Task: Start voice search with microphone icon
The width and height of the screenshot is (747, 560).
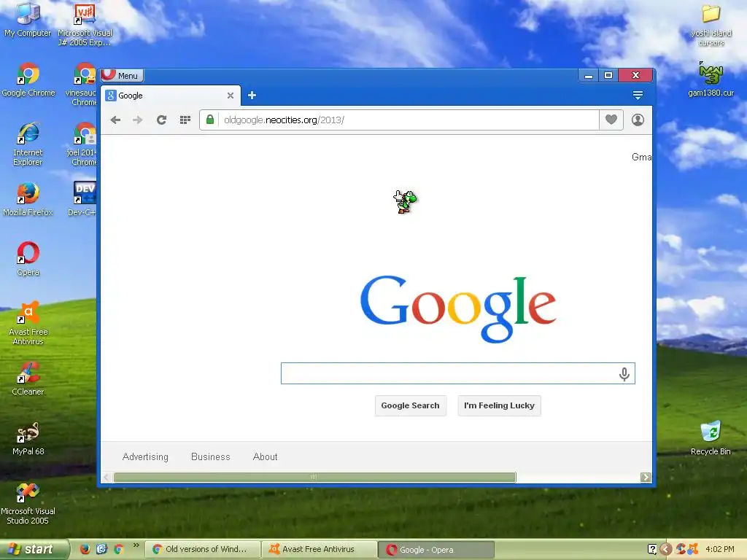Action: tap(624, 374)
